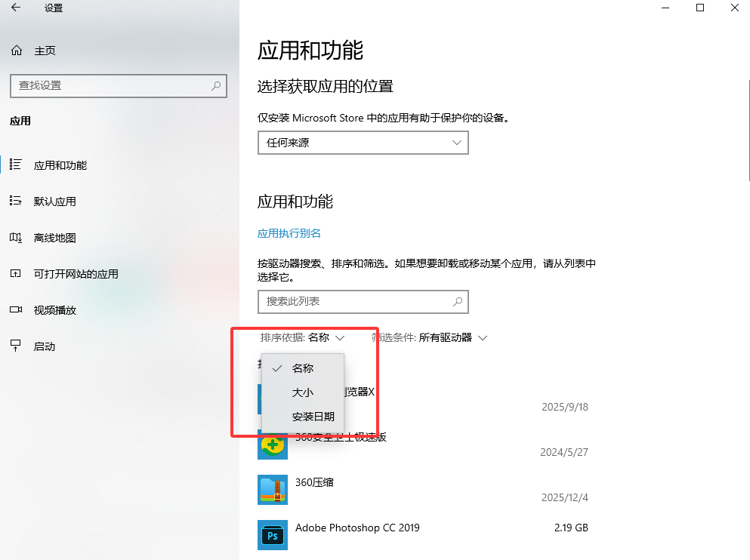Click the 离线地图 map icon
Image resolution: width=750 pixels, height=560 pixels.
click(x=16, y=238)
